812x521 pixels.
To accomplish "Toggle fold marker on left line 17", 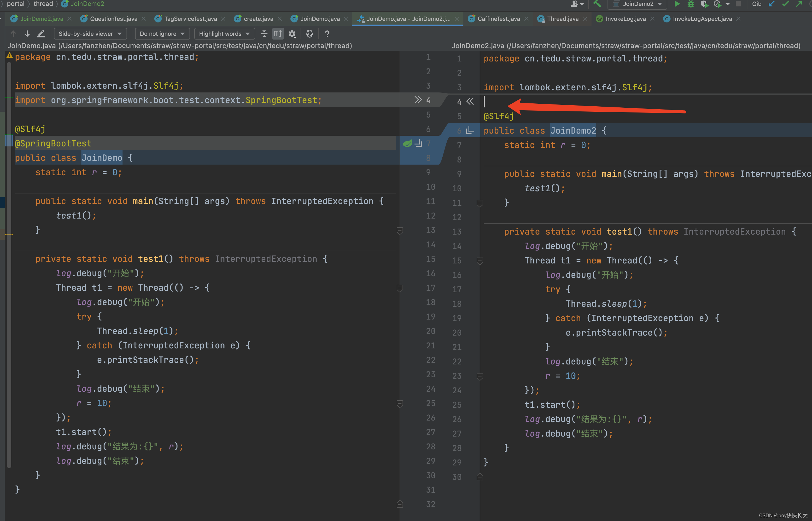I will pos(399,288).
